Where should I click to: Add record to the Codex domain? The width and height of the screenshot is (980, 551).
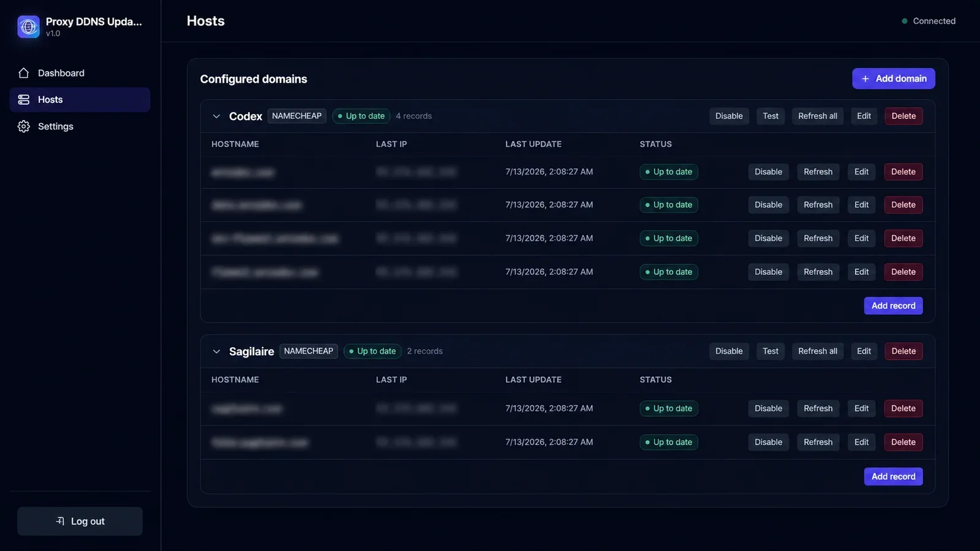coord(893,305)
